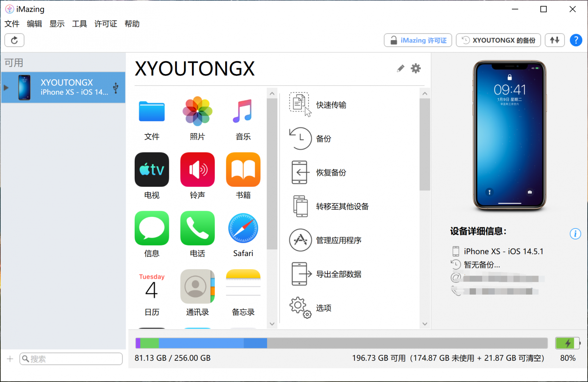This screenshot has width=588, height=382.
Task: Click the 80% battery percentage text
Action: [x=568, y=358]
